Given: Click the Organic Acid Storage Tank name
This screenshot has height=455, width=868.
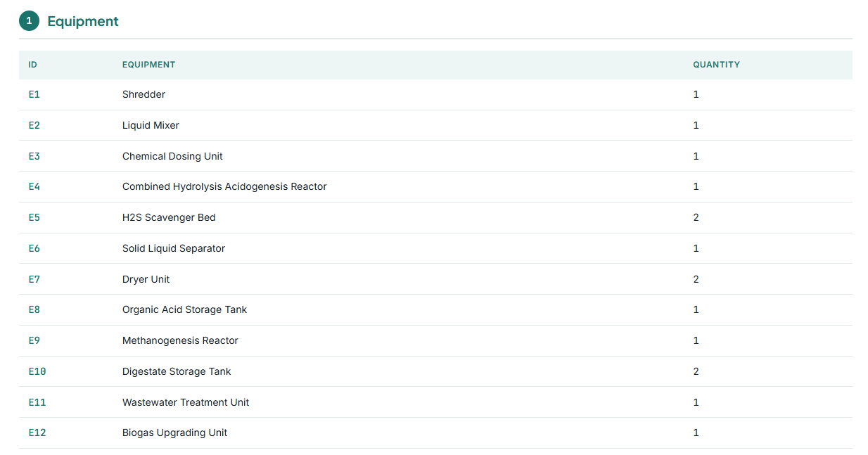Looking at the screenshot, I should tap(185, 309).
